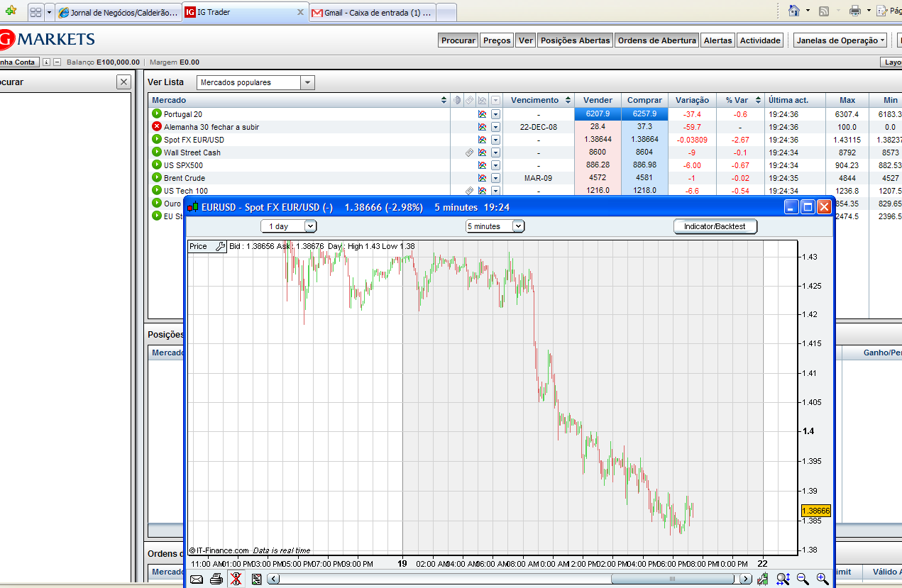Viewport: 902px width, 588px height.
Task: Click Indicator/Backtest button
Action: 715,226
